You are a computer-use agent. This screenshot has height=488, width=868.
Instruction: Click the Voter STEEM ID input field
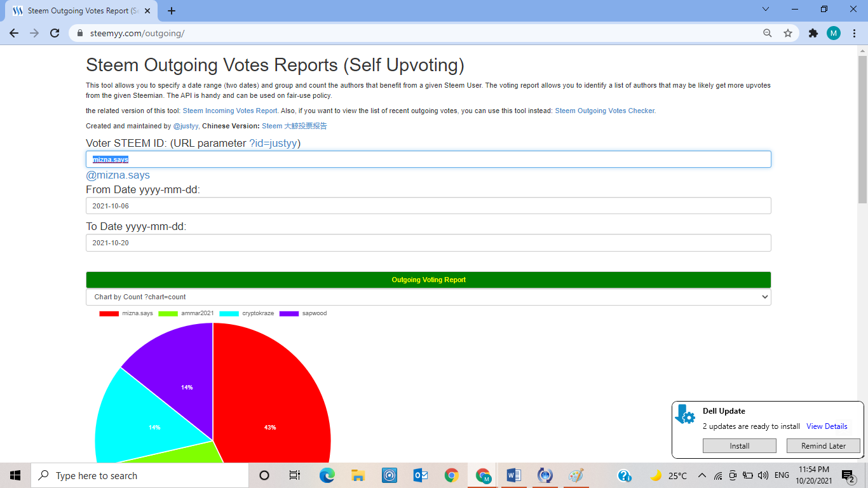click(428, 159)
